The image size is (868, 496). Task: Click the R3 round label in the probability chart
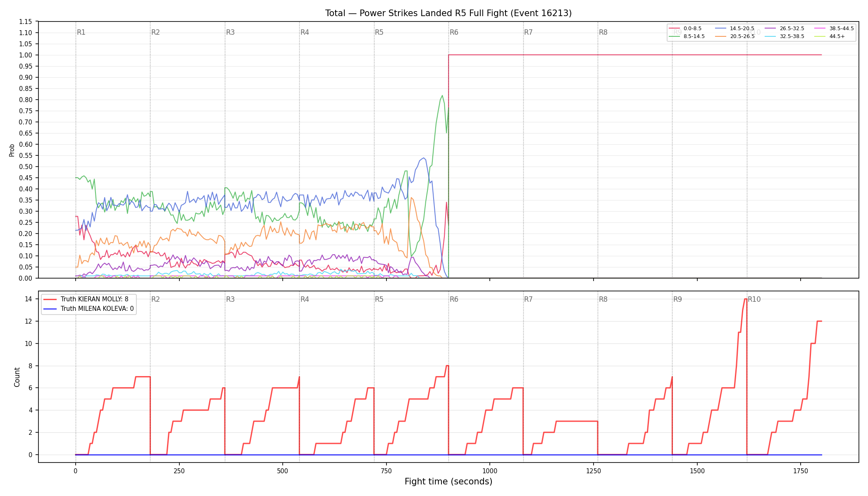coord(230,32)
